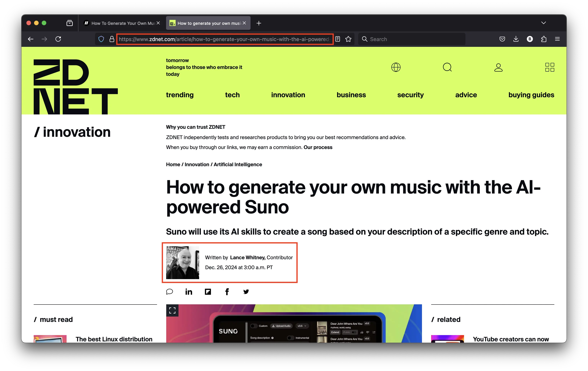
Task: Click the Artificial Intelligence breadcrumb link
Action: tap(238, 164)
